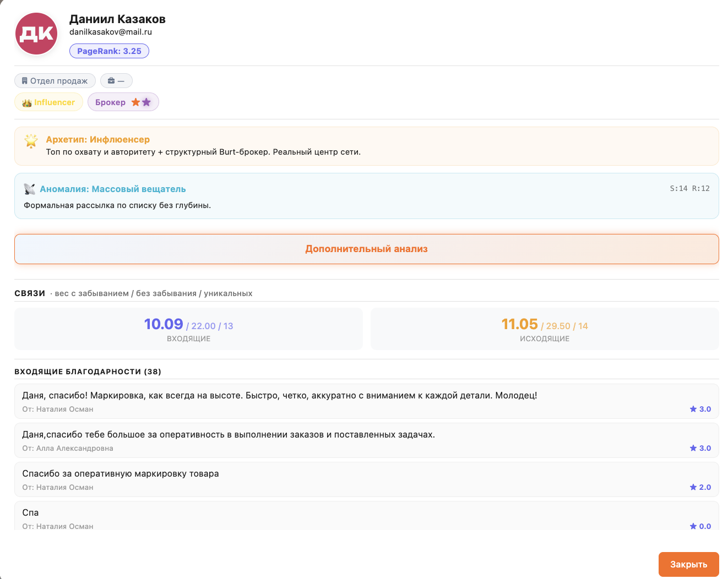Open the thank-you starting Даня, спасибо! Маркировка
The height and width of the screenshot is (579, 728).
[367, 401]
